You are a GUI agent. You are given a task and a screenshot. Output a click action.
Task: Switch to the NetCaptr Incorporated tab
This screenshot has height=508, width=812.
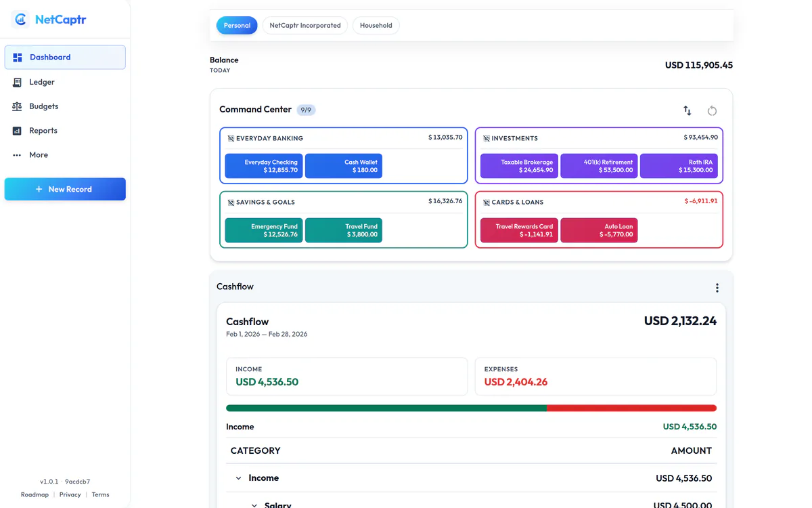point(305,26)
